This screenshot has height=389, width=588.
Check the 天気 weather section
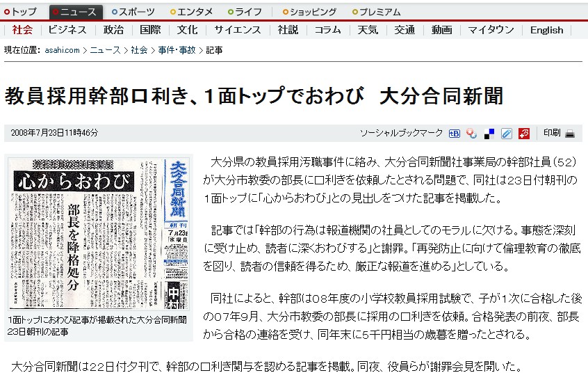click(x=368, y=30)
